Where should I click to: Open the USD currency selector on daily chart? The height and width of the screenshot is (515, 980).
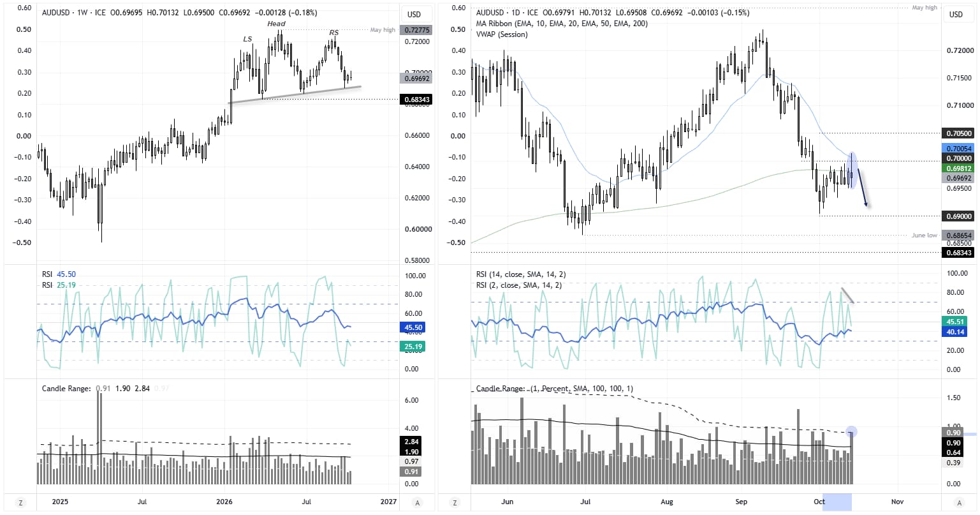[x=956, y=14]
